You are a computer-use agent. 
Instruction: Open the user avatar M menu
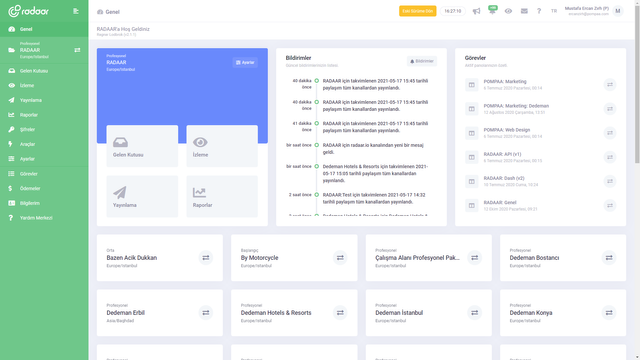point(618,11)
